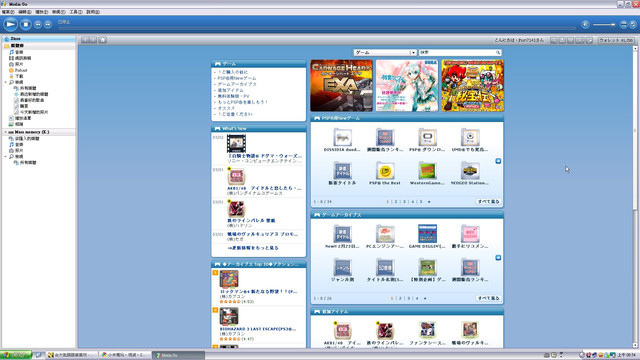
Task: Select Mass memory (K:) device header
Action: click(32, 132)
